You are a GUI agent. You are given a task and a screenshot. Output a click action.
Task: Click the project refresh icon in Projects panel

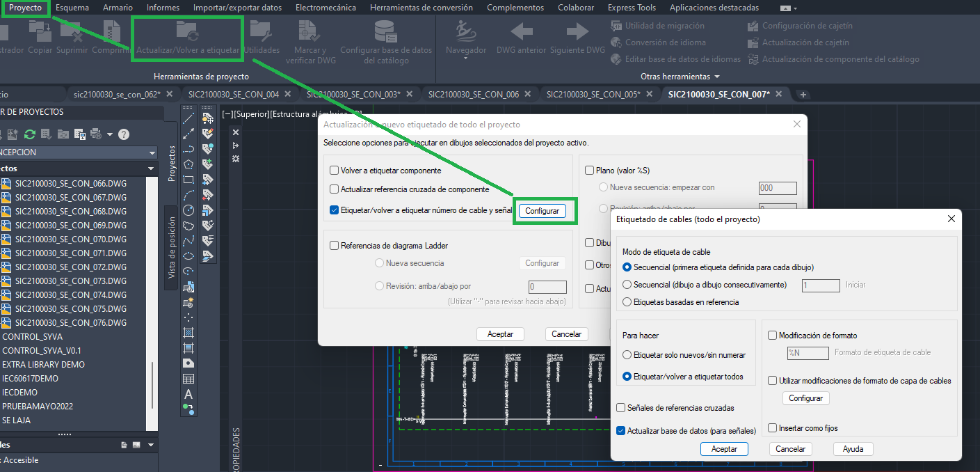[30, 134]
